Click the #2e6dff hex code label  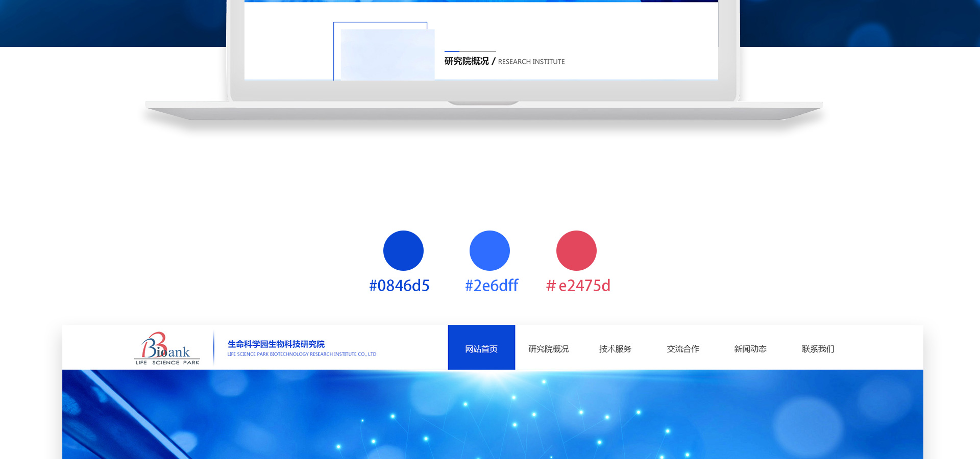(x=491, y=286)
